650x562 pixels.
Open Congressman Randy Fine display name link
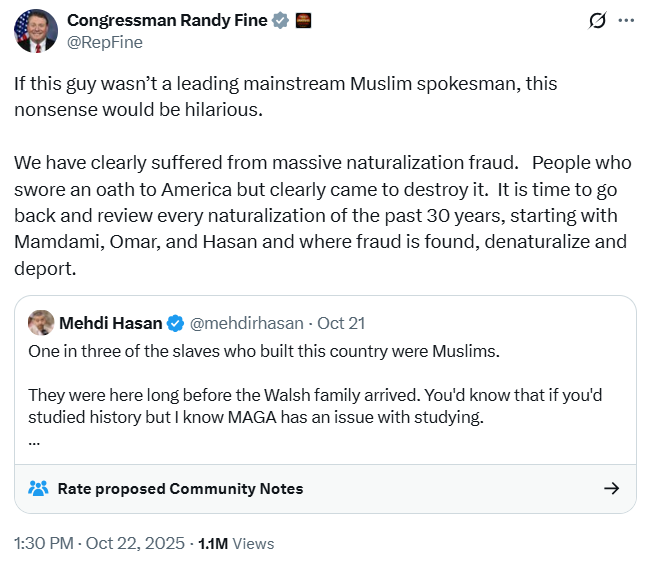point(166,20)
